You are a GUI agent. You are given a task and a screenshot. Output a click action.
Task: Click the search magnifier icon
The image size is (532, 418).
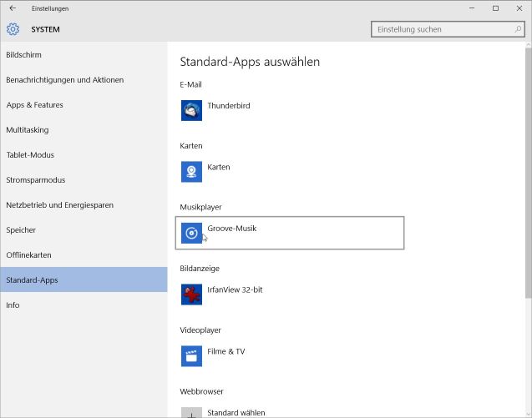pyautogui.click(x=518, y=29)
